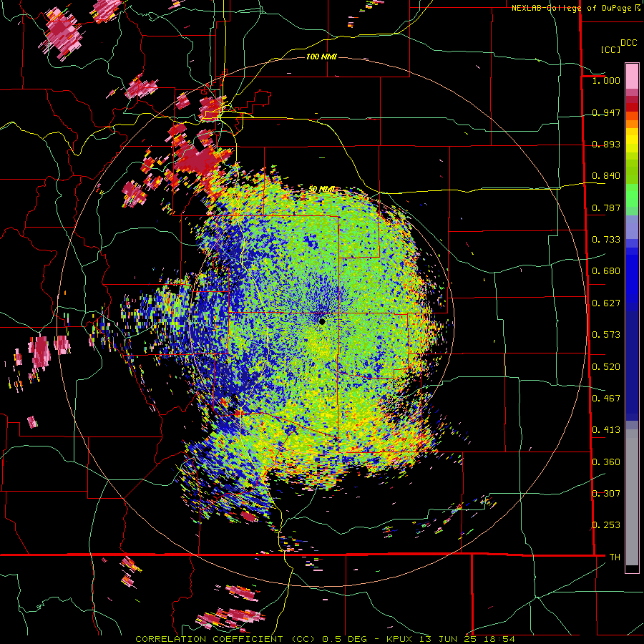Click the 0.787 legend value
Screen dimensions: 644x644
point(606,208)
